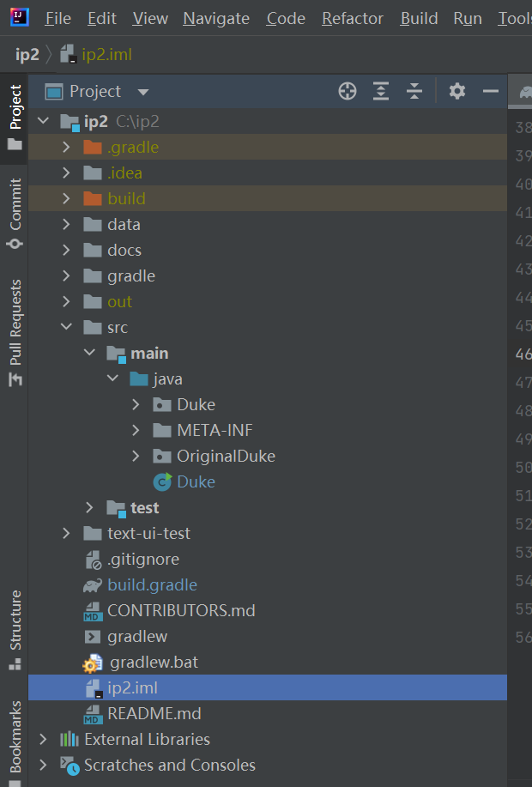This screenshot has width=532, height=787.
Task: Collapse all nodes in the Project tree
Action: [x=414, y=91]
